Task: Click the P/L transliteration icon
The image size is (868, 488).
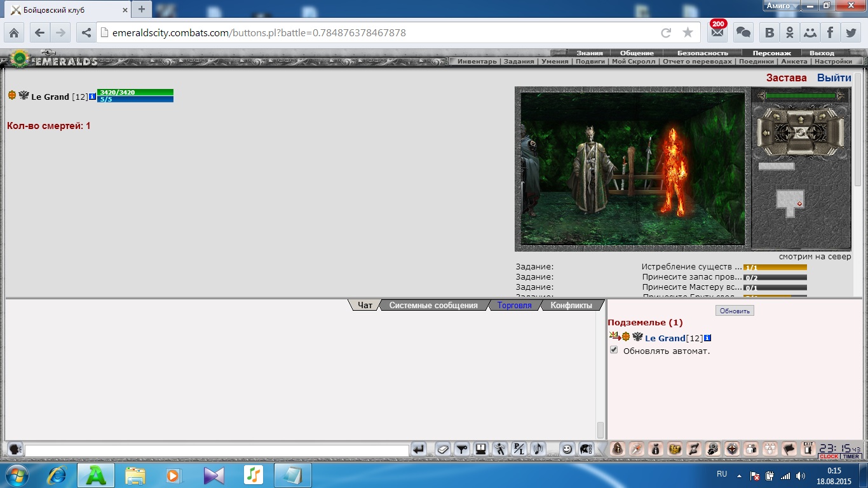Action: pos(519,449)
